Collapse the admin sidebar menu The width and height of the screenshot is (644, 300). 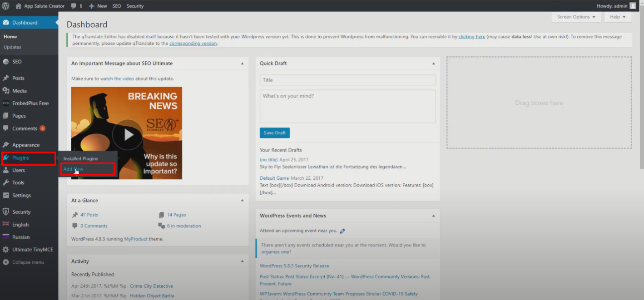pos(28,262)
